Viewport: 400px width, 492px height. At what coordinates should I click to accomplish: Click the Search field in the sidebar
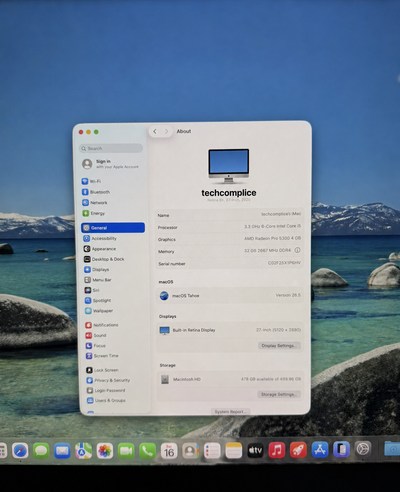pos(111,148)
